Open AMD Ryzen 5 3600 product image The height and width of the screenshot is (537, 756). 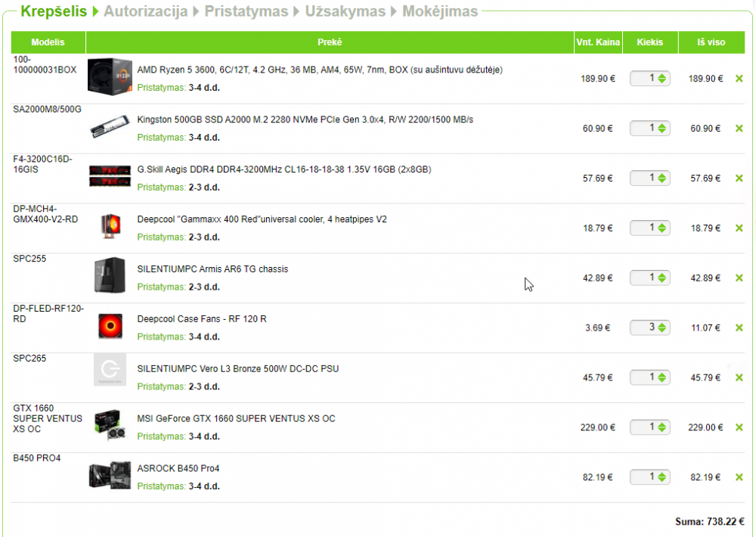tap(110, 76)
